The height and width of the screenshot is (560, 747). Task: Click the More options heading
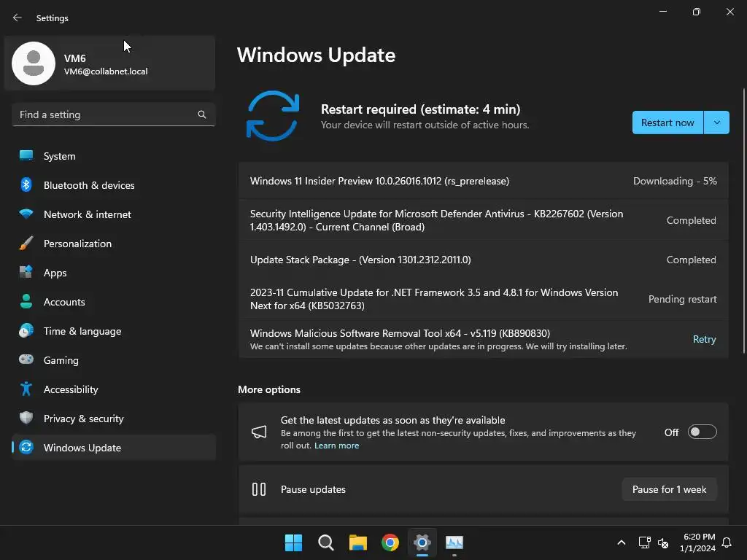pyautogui.click(x=269, y=389)
